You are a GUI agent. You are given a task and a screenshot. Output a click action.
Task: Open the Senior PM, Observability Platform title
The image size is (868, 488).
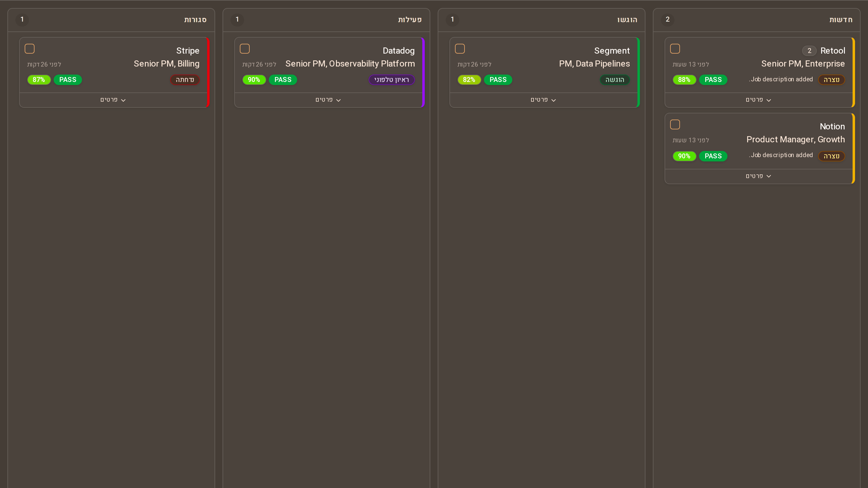pyautogui.click(x=350, y=64)
